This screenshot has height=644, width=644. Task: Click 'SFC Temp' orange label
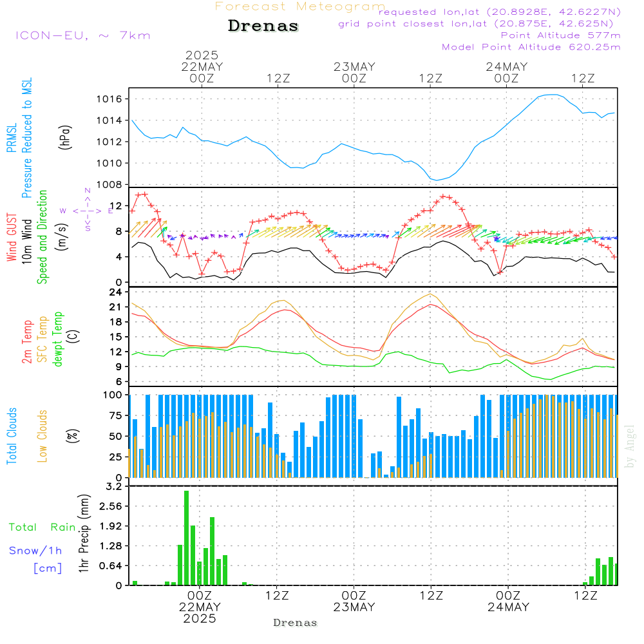coord(42,339)
